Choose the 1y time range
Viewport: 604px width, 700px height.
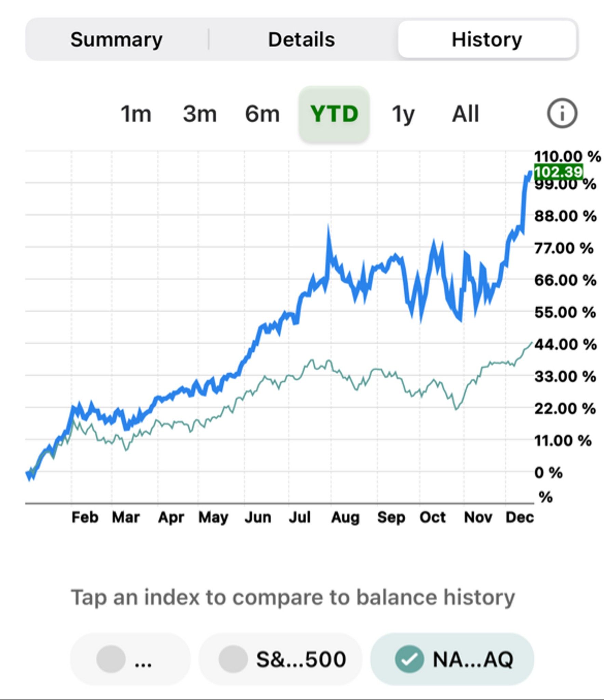(403, 114)
